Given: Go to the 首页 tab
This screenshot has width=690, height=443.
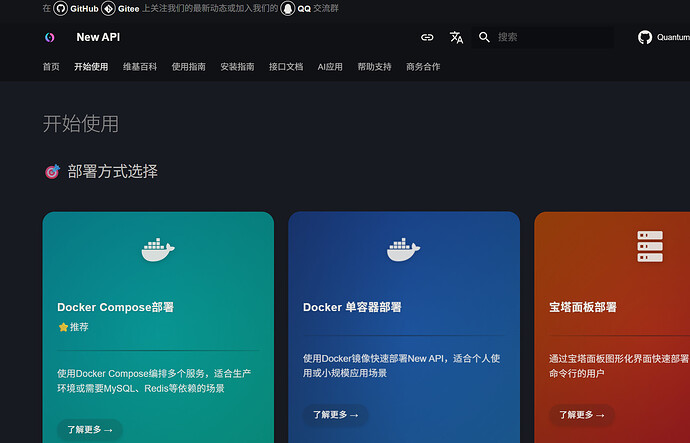Looking at the screenshot, I should [51, 67].
